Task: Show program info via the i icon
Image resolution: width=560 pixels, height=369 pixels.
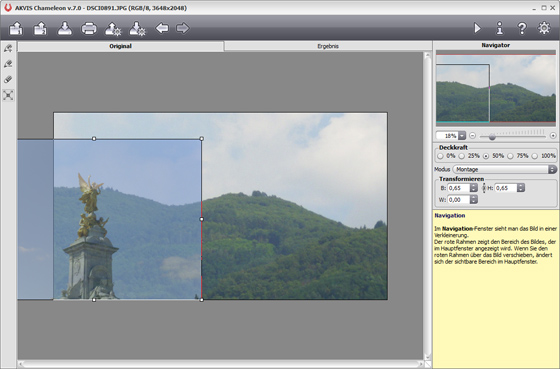Action: 500,28
